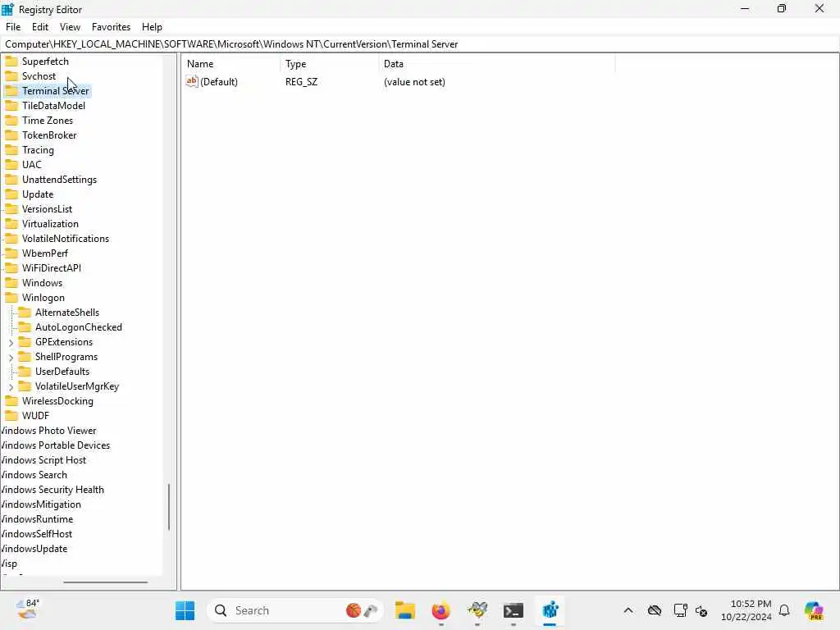The width and height of the screenshot is (840, 630).
Task: Click the UnattendSettings folder icon
Action: [x=11, y=180]
